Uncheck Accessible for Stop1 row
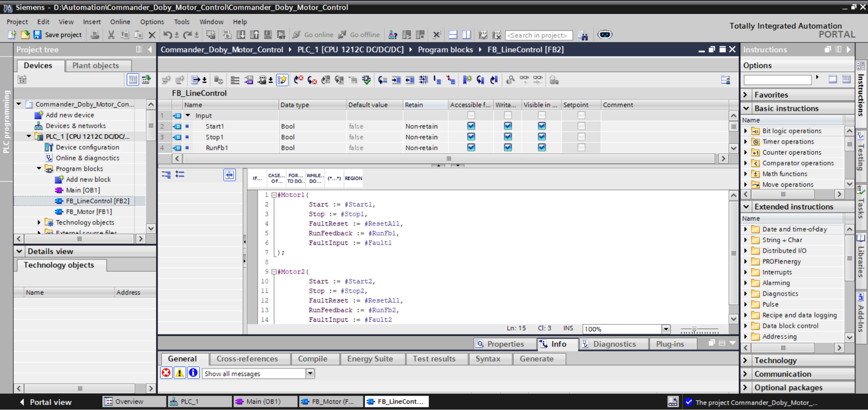 point(471,137)
